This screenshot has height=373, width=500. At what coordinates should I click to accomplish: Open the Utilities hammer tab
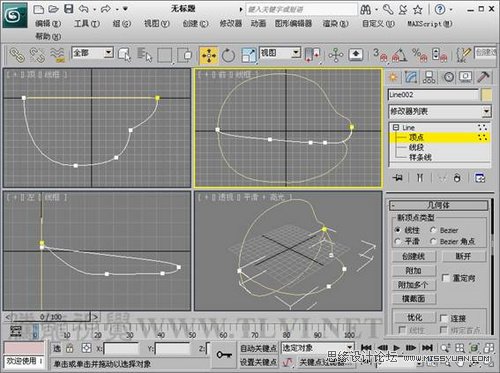[483, 77]
